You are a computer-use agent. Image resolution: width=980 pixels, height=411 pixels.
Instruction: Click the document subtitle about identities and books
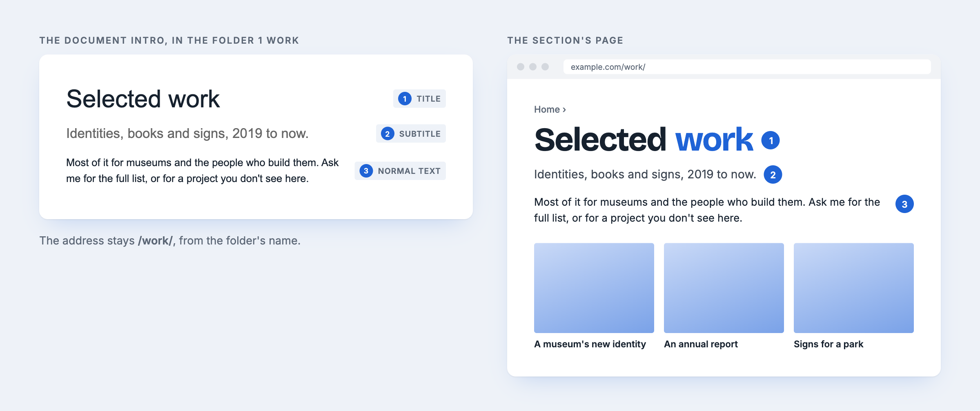187,133
